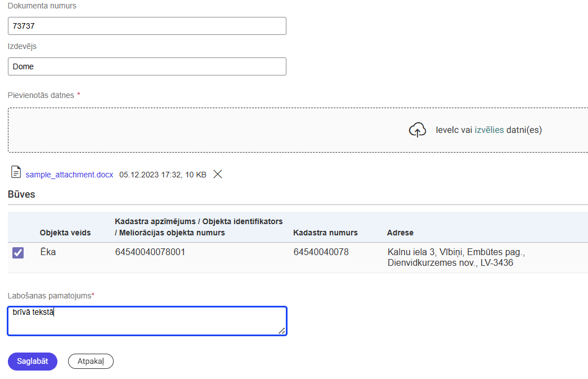Click the Ēka object type cell

[x=48, y=252]
